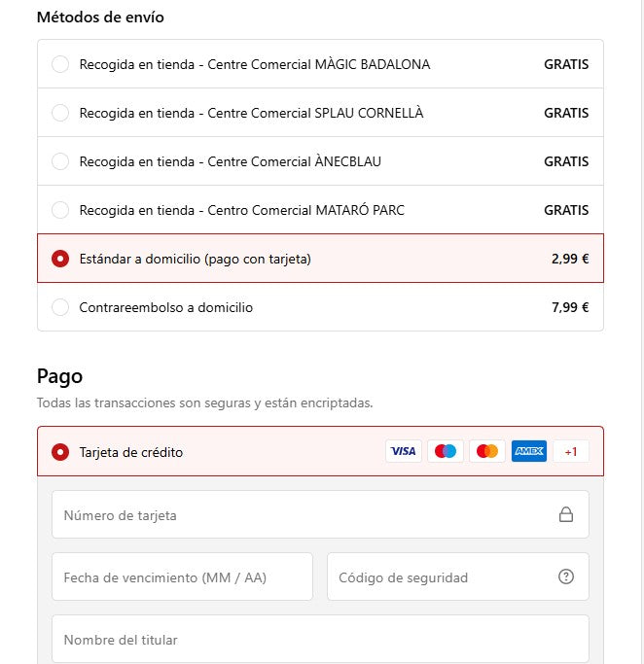644x664 pixels.
Task: Click the Visa card icon
Action: tap(404, 451)
